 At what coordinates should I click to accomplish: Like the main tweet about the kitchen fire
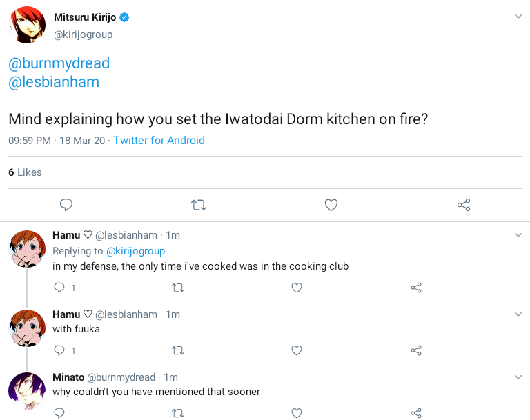tap(331, 205)
